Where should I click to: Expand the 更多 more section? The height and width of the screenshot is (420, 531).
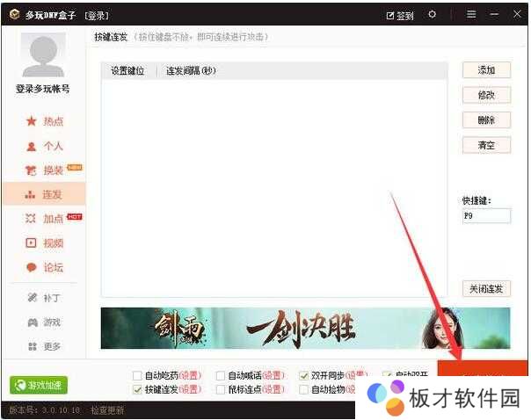pos(45,347)
